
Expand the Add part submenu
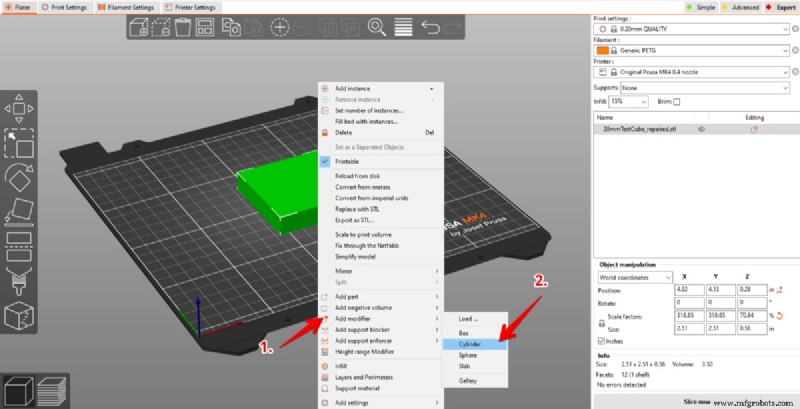381,296
